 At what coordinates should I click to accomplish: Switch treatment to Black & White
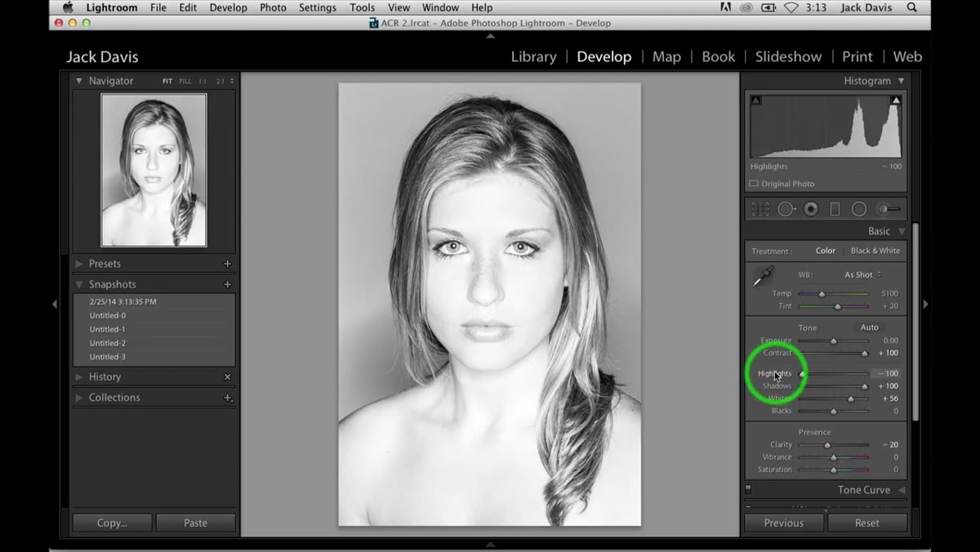pyautogui.click(x=875, y=251)
